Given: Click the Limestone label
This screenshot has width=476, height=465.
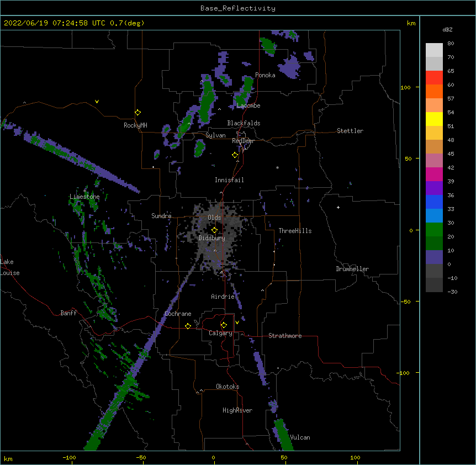Looking at the screenshot, I should click(84, 197).
